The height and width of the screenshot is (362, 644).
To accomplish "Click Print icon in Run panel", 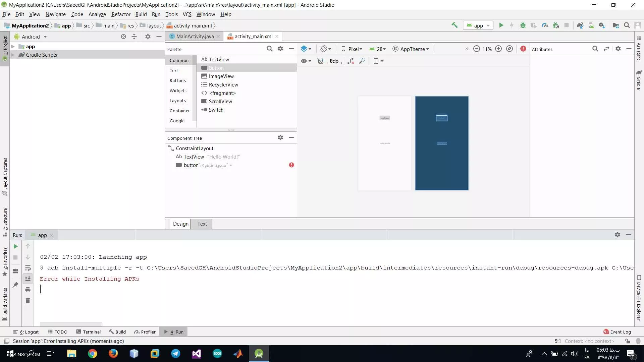I will (28, 290).
